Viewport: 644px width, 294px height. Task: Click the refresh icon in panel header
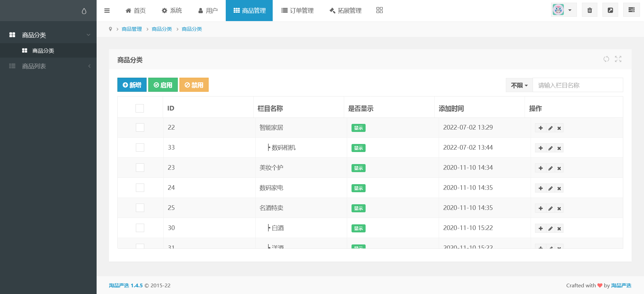(606, 59)
